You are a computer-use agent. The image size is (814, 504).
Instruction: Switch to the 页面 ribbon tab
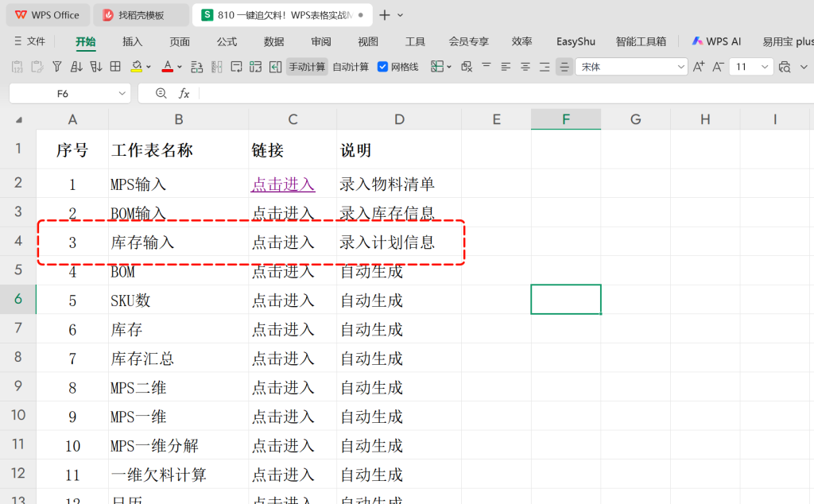point(180,41)
